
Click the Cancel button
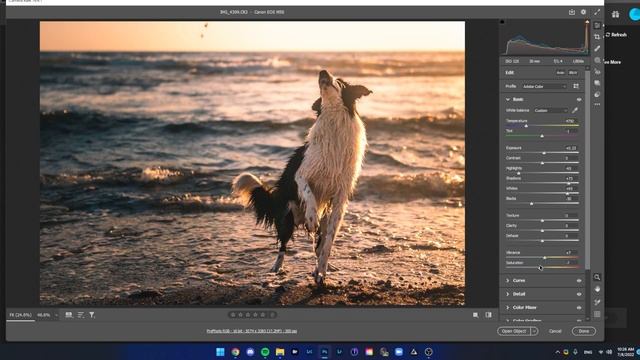point(555,331)
